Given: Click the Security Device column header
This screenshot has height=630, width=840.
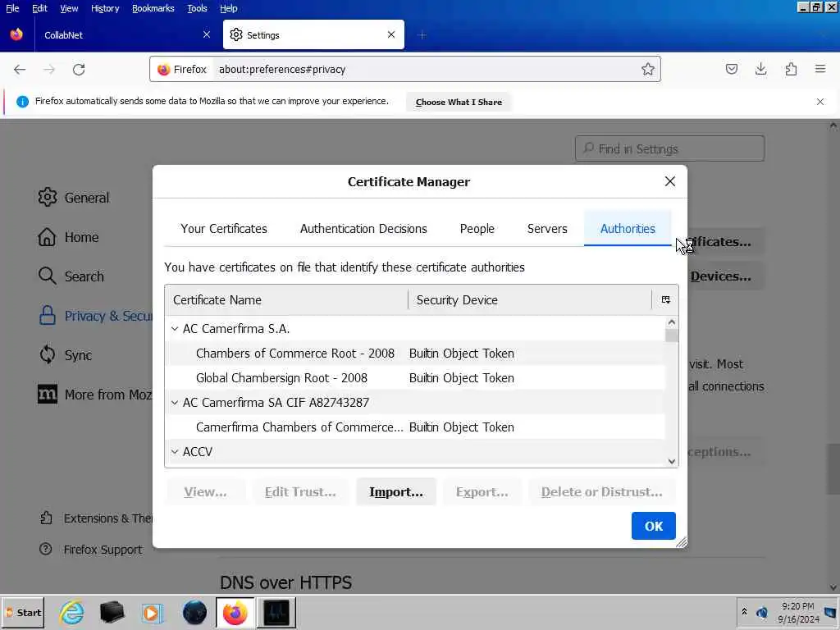Looking at the screenshot, I should click(530, 300).
